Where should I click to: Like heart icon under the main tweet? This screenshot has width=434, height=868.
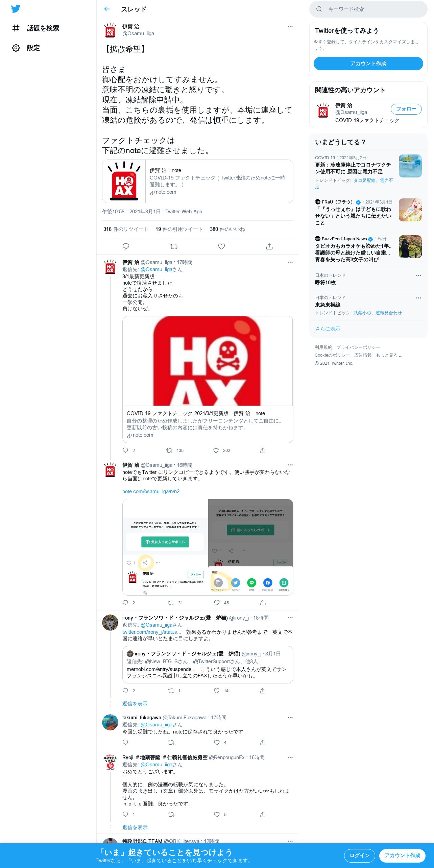coord(221,246)
